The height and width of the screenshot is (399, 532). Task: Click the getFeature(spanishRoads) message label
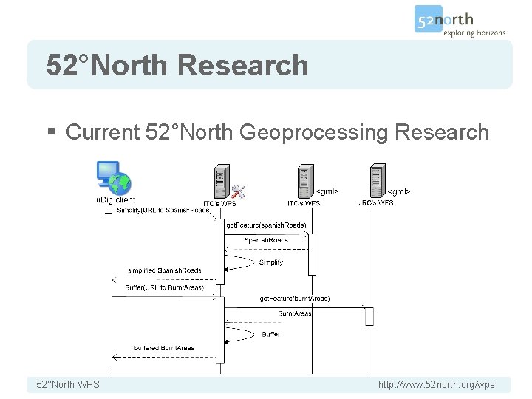pyautogui.click(x=266, y=225)
